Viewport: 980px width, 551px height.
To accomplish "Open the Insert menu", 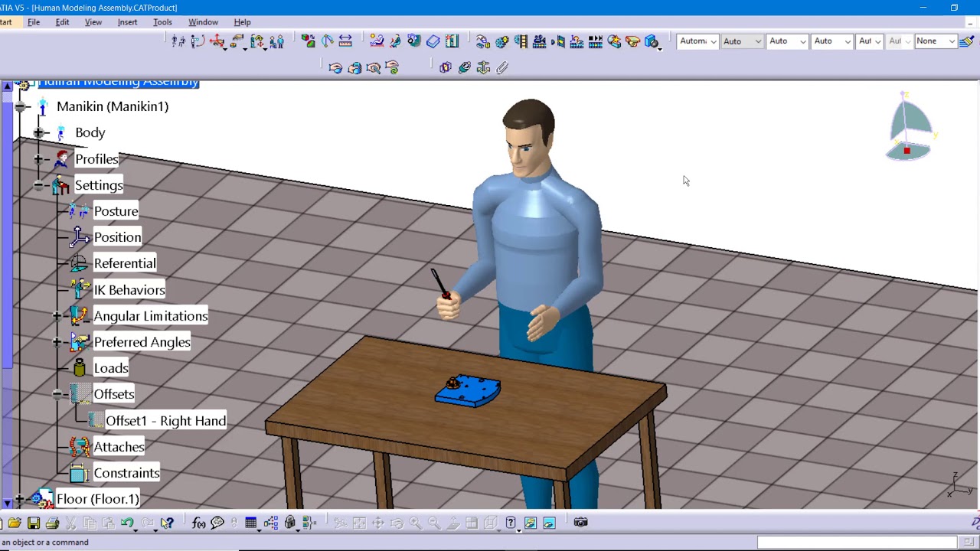I will (x=128, y=22).
